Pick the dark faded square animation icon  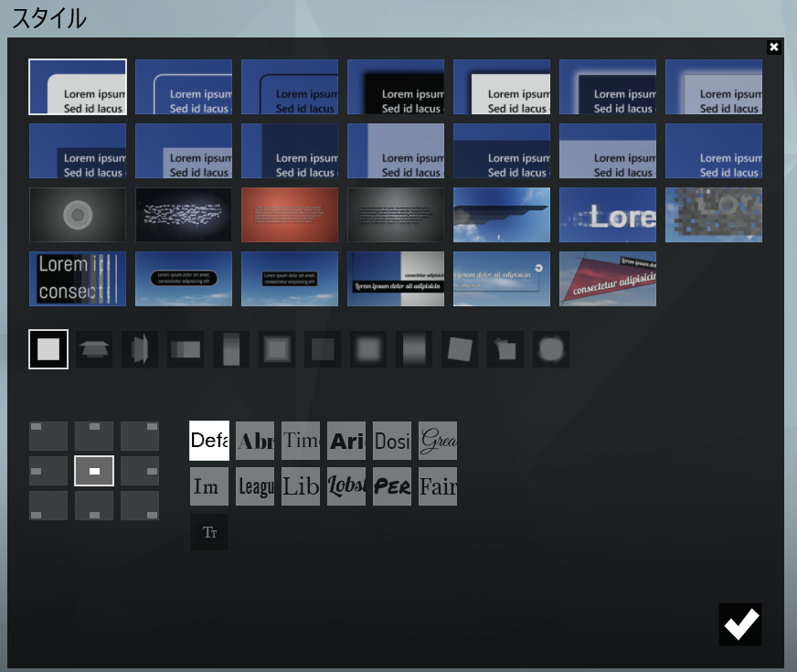coord(323,349)
